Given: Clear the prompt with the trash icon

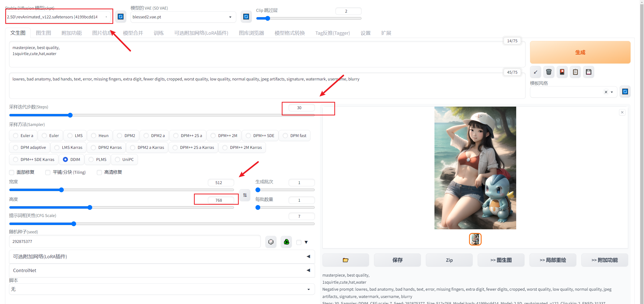Looking at the screenshot, I should (549, 72).
